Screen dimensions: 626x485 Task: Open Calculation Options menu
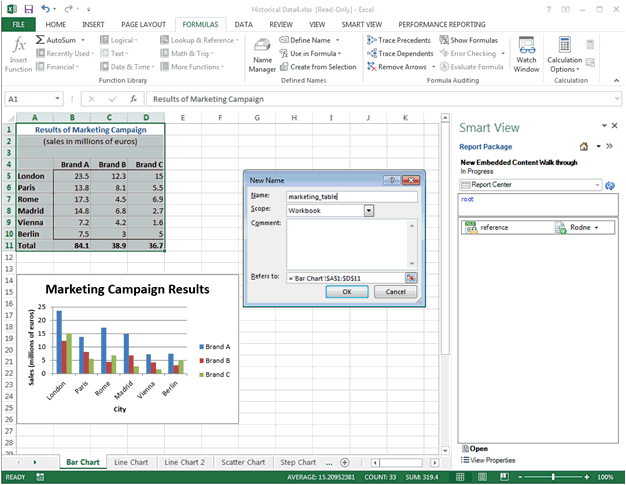pos(565,54)
